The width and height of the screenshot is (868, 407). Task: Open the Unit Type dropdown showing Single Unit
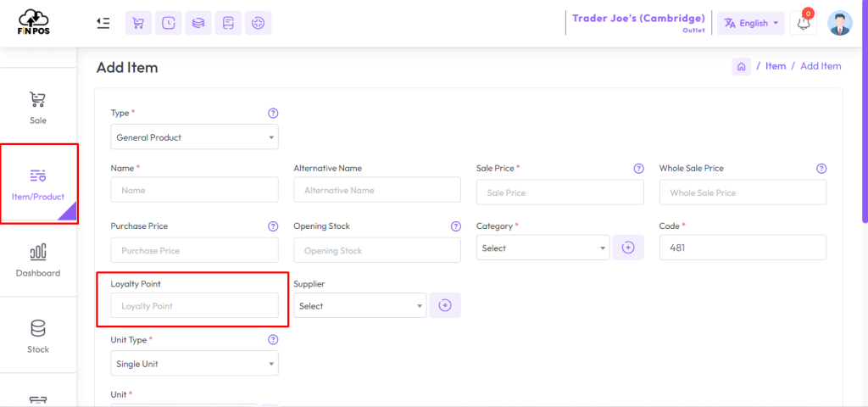pos(194,364)
